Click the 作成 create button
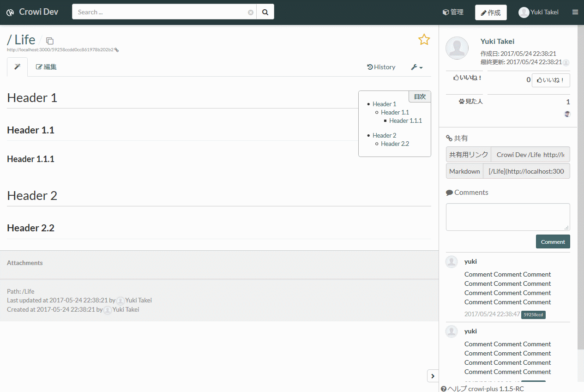This screenshot has width=584, height=392. 491,12
